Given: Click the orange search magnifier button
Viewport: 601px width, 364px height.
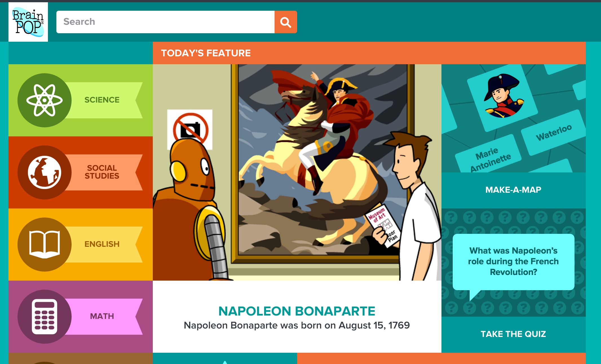Looking at the screenshot, I should pos(286,22).
